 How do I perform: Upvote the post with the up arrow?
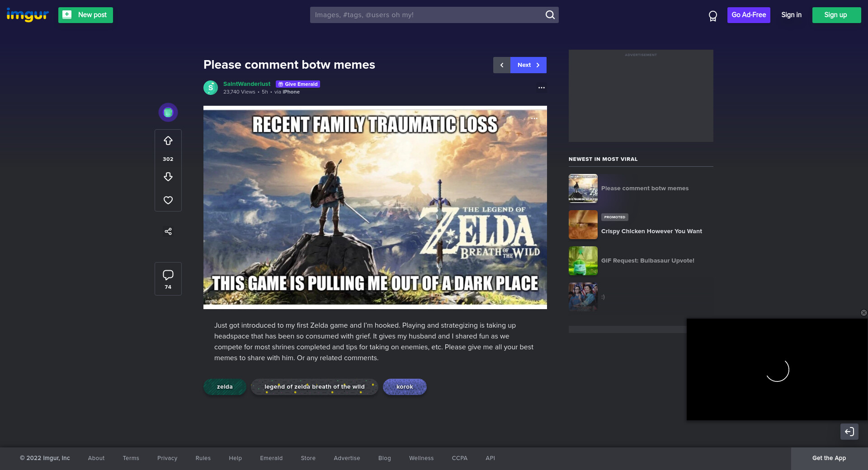pyautogui.click(x=168, y=141)
